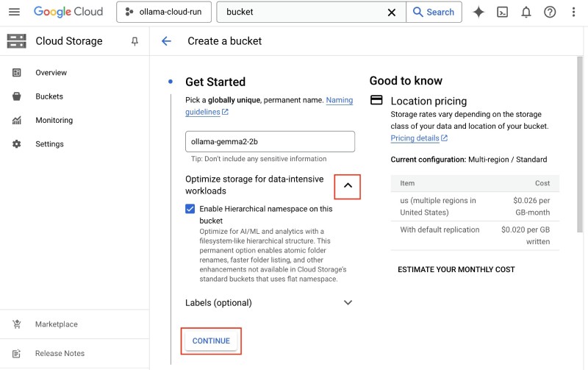Viewport: 588px width, 370px height.
Task: Pin the Cloud Storage sidebar
Action: 135,42
